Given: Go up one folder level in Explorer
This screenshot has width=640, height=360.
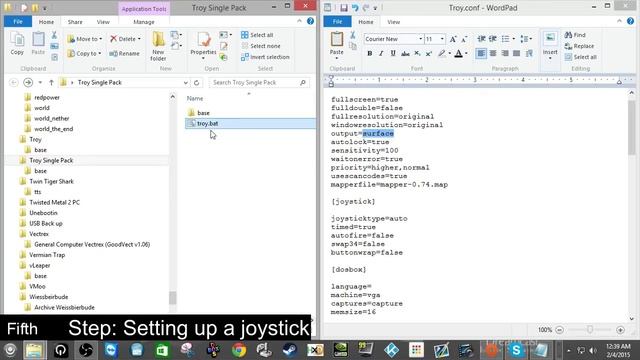Looking at the screenshot, I should [51, 82].
